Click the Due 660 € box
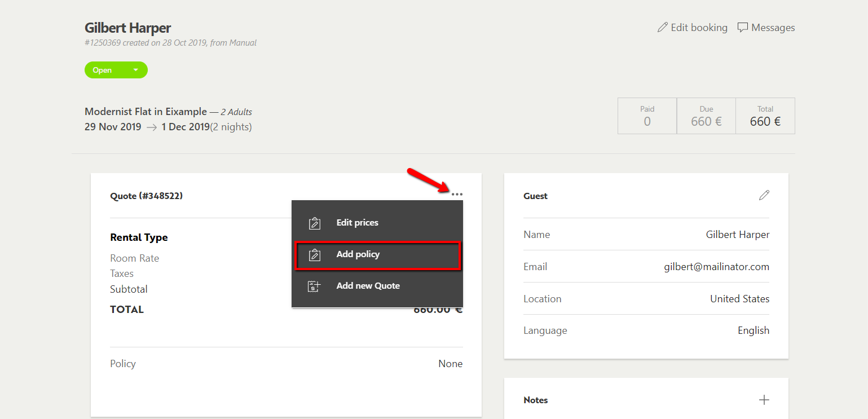Viewport: 868px width, 419px height. [706, 116]
